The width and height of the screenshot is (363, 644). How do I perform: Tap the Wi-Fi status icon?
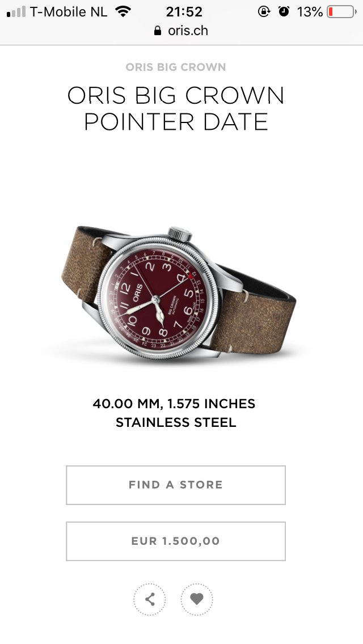123,11
